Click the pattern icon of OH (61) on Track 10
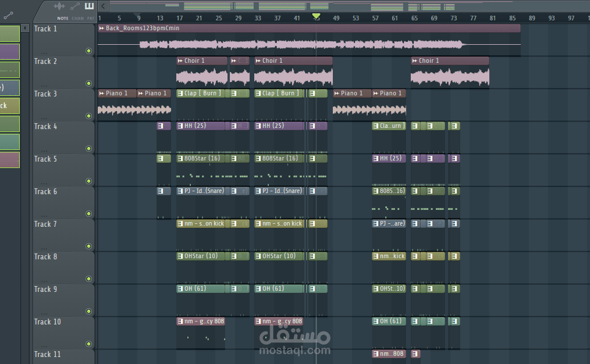 (375, 321)
